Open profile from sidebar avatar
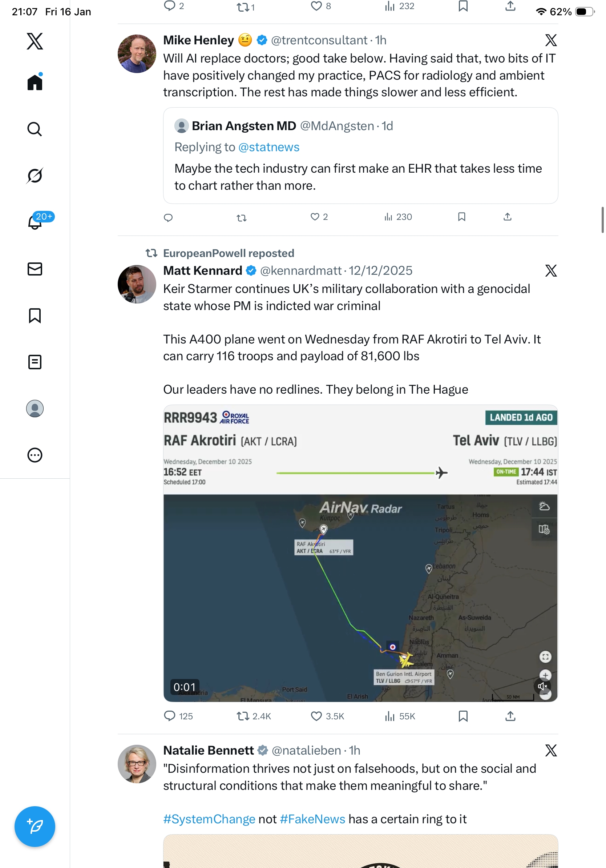The image size is (606, 868). (35, 409)
